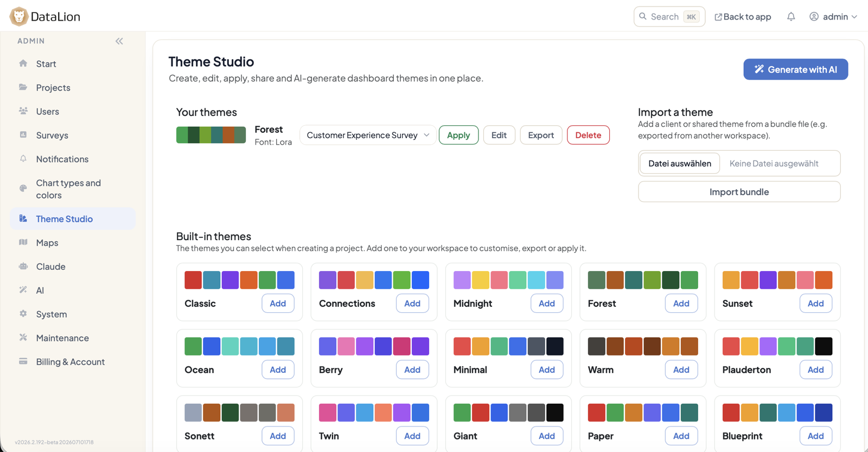Screen dimensions: 868x452
Task: Add the Twin theme
Action: pyautogui.click(x=412, y=436)
